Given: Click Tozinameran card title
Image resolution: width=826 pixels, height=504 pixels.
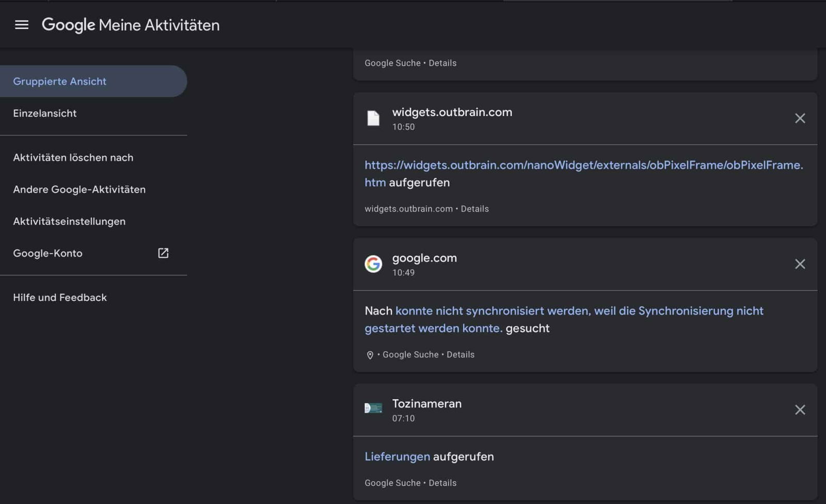Looking at the screenshot, I should (427, 403).
